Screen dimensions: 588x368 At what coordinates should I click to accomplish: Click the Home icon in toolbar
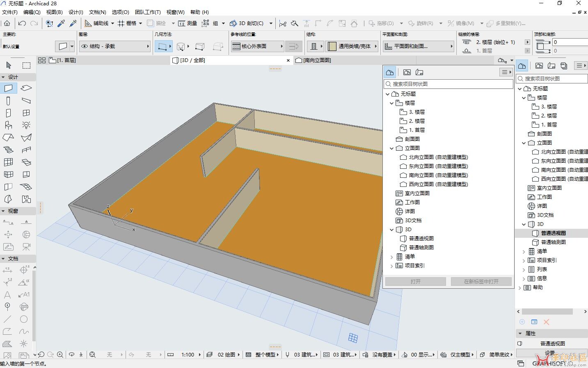pyautogui.click(x=7, y=23)
